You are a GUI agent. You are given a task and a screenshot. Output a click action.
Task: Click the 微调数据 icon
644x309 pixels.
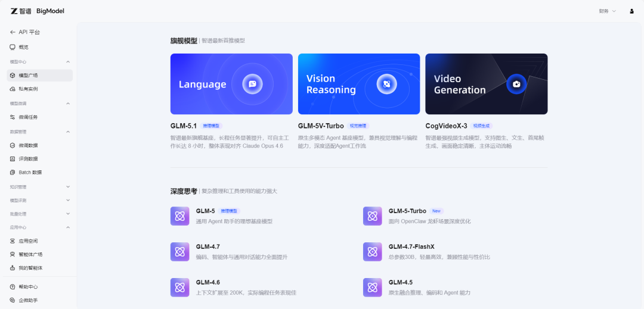[x=13, y=145]
